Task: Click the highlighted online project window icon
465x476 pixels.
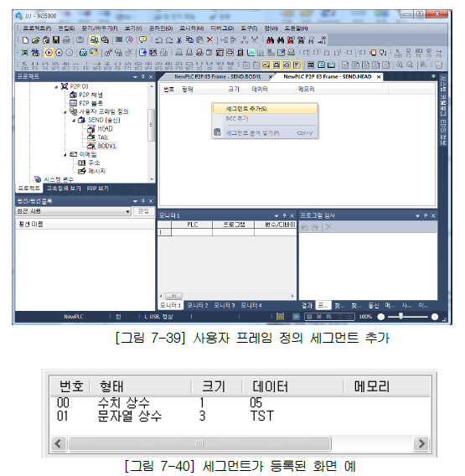Action: click(x=95, y=40)
